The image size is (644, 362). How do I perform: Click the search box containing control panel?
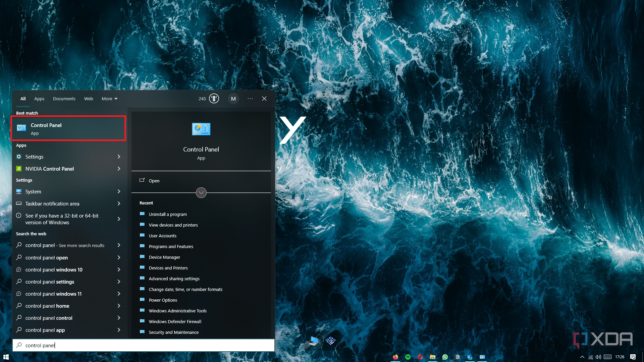point(144,345)
